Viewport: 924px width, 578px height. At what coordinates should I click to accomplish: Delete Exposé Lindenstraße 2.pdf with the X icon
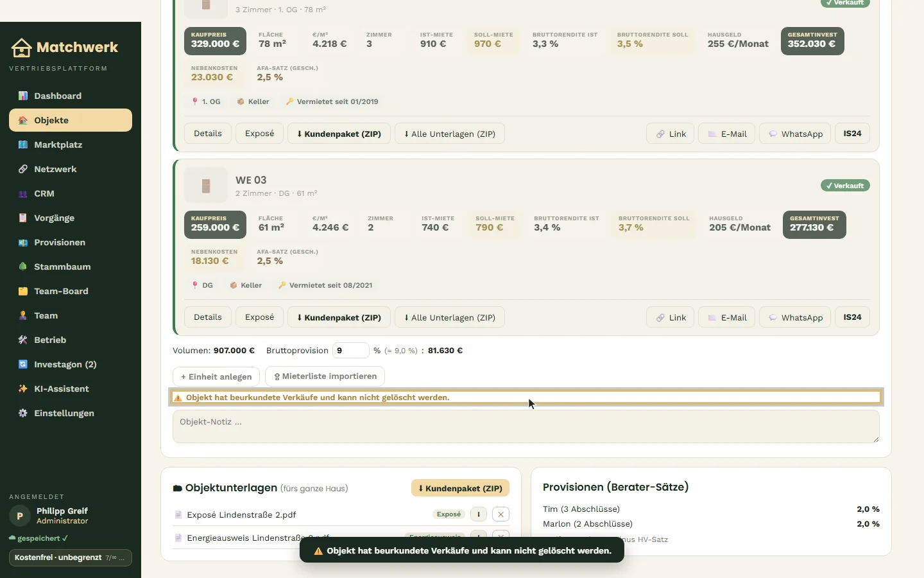(501, 514)
